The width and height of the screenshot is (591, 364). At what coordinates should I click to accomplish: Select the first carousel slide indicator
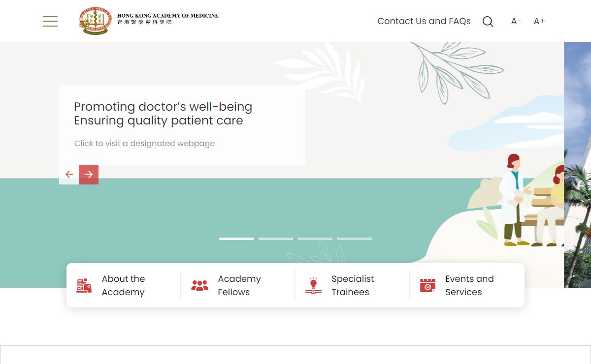coord(236,239)
